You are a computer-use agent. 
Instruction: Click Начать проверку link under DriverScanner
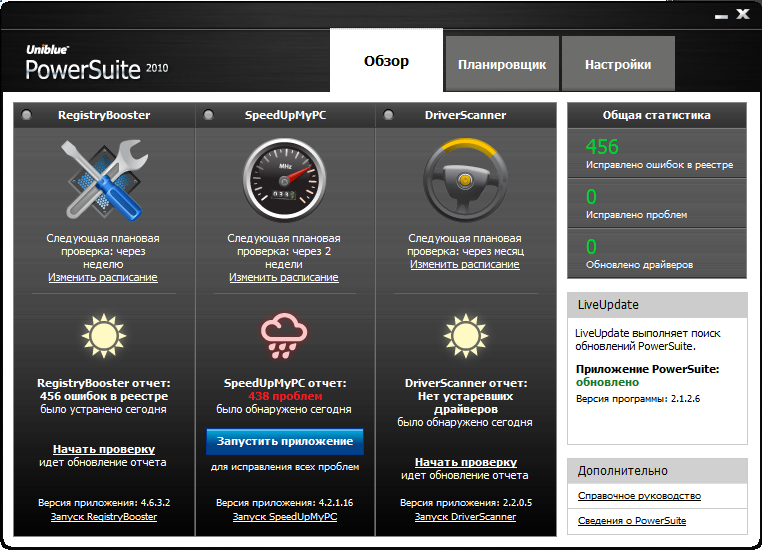(465, 462)
